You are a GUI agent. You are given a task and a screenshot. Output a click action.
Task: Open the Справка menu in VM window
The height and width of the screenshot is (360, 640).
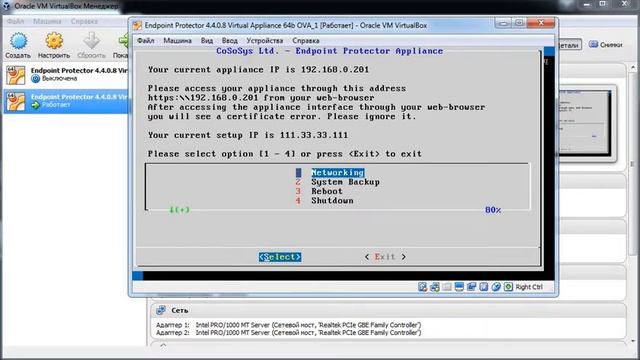coord(306,40)
